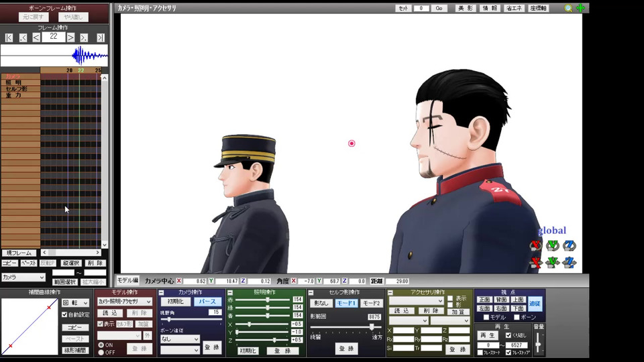The height and width of the screenshot is (362, 644).
Task: Enable accessory 表示 checkbox
Action: 450,298
